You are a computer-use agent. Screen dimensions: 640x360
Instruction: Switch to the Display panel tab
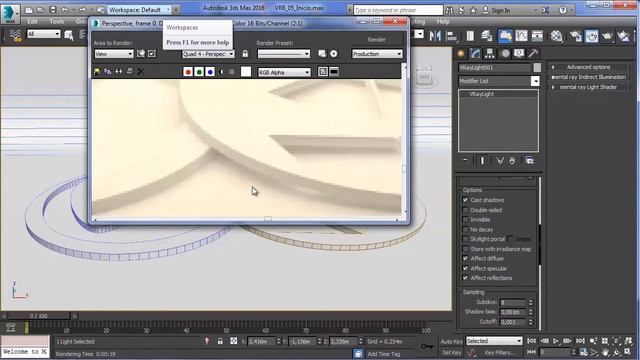519,53
